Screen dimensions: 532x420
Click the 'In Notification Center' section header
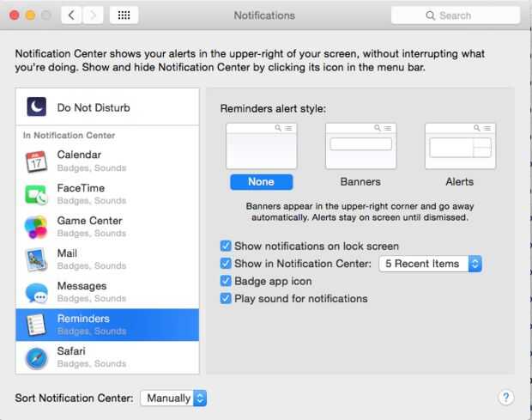pos(69,135)
